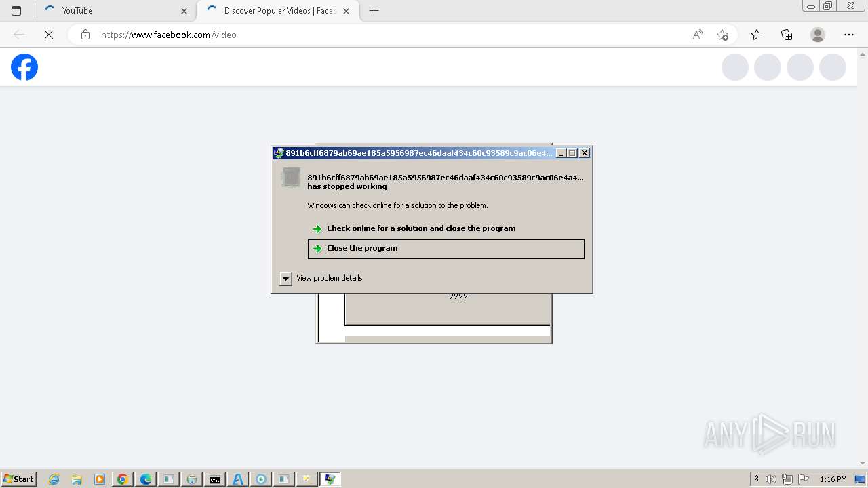The height and width of the screenshot is (488, 868).
Task: Expand View problem details
Action: pyautogui.click(x=285, y=279)
